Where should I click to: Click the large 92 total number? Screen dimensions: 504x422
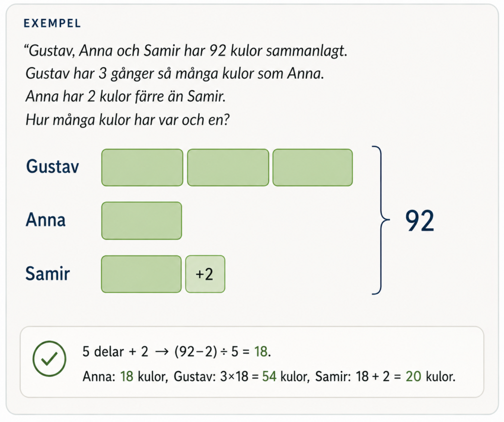pos(419,221)
